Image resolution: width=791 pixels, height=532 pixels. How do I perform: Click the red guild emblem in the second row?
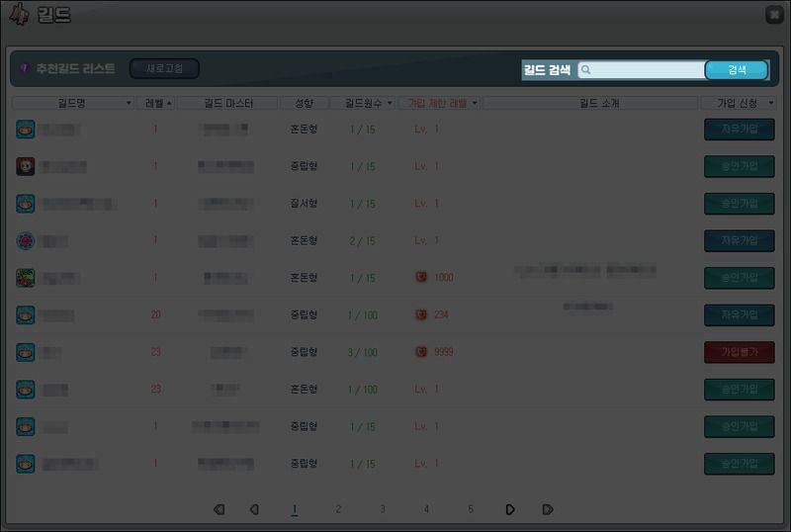26,166
